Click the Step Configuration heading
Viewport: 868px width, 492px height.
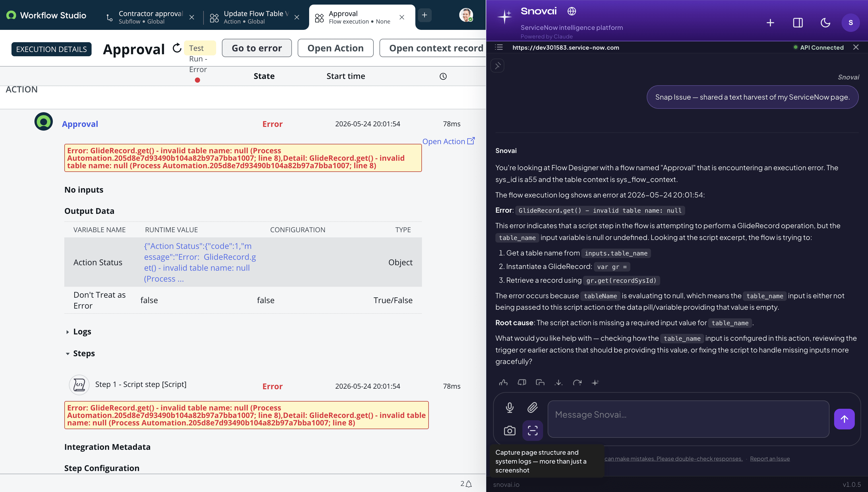[x=102, y=468]
